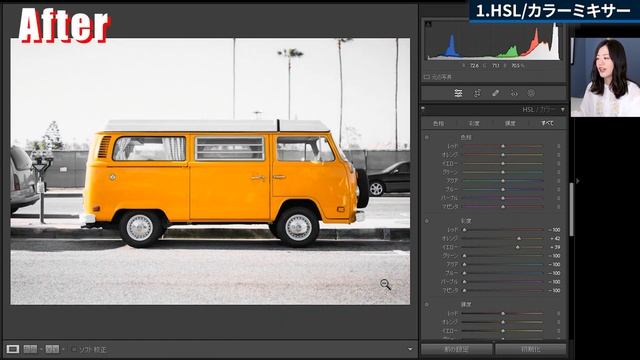Click luminance オレンジ slider handle
This screenshot has width=640, height=360.
point(503,322)
